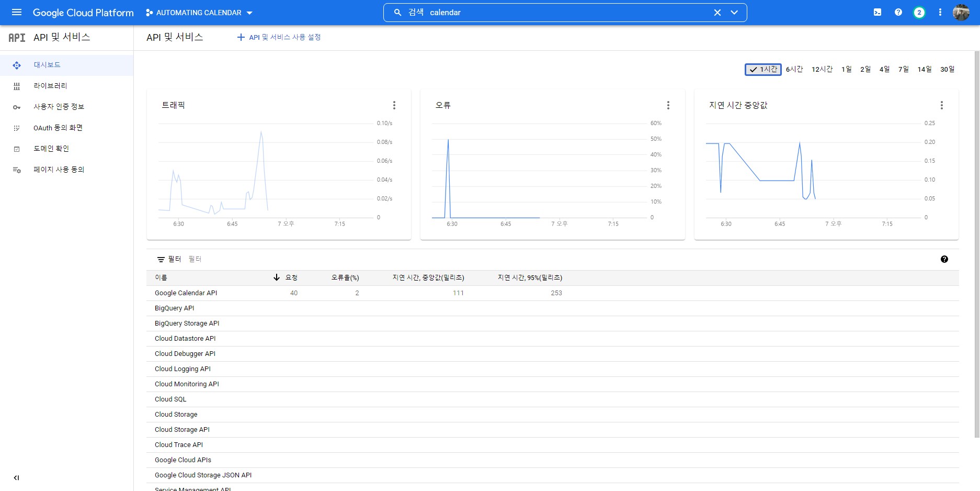Select the 7일 time range
Viewport: 980px width, 491px height.
tap(904, 69)
